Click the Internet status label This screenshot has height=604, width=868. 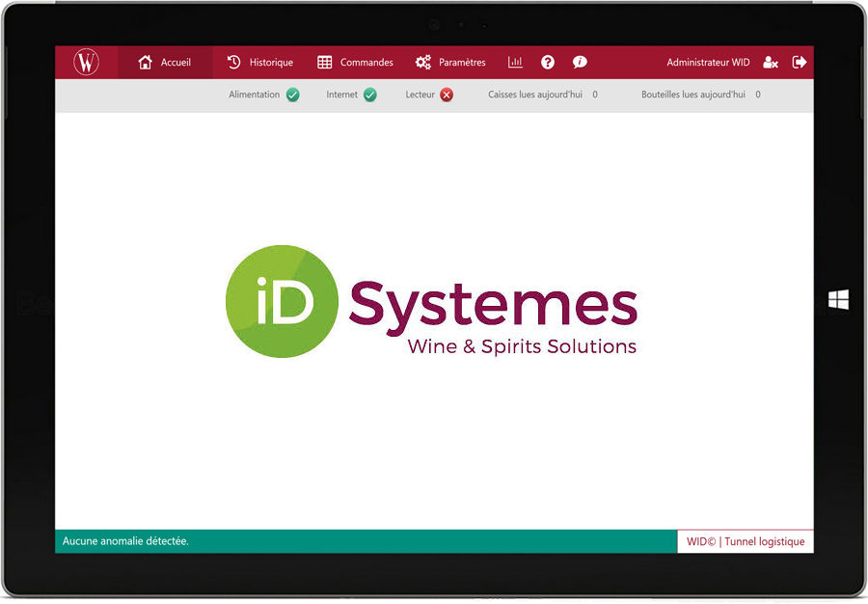pos(341,95)
